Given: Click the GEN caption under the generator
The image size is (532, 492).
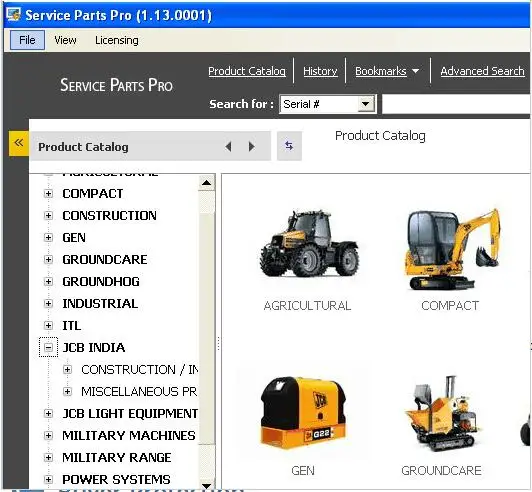Looking at the screenshot, I should click(x=303, y=471).
